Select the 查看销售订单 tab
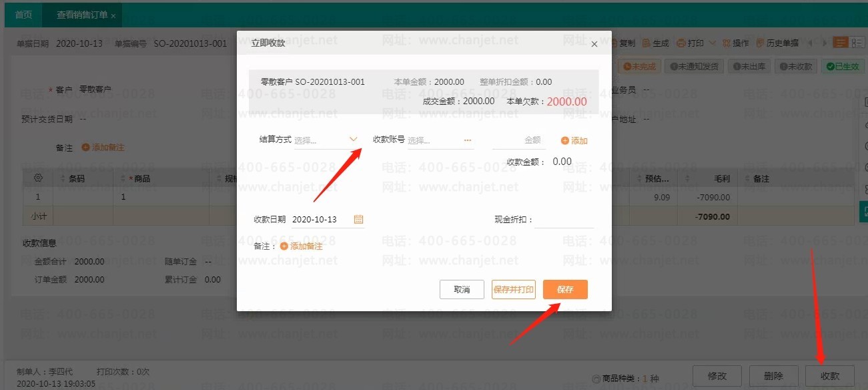Viewport: 868px width, 390px height. [x=81, y=15]
